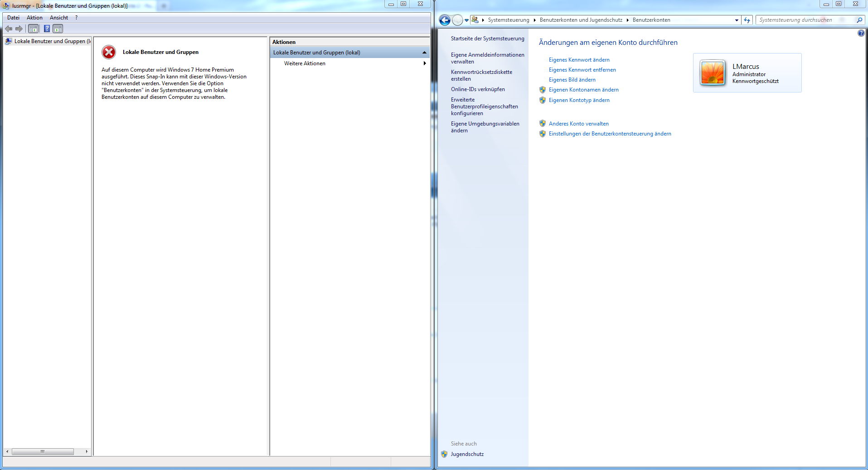Image resolution: width=868 pixels, height=470 pixels.
Task: Open the ? help menu in lusrmgr
Action: 77,18
